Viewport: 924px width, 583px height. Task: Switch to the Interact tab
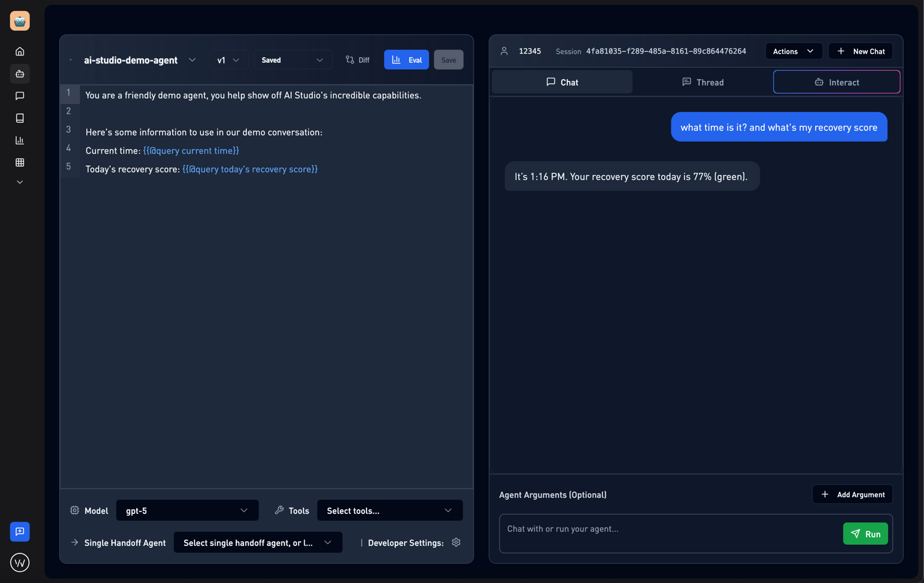(x=837, y=82)
